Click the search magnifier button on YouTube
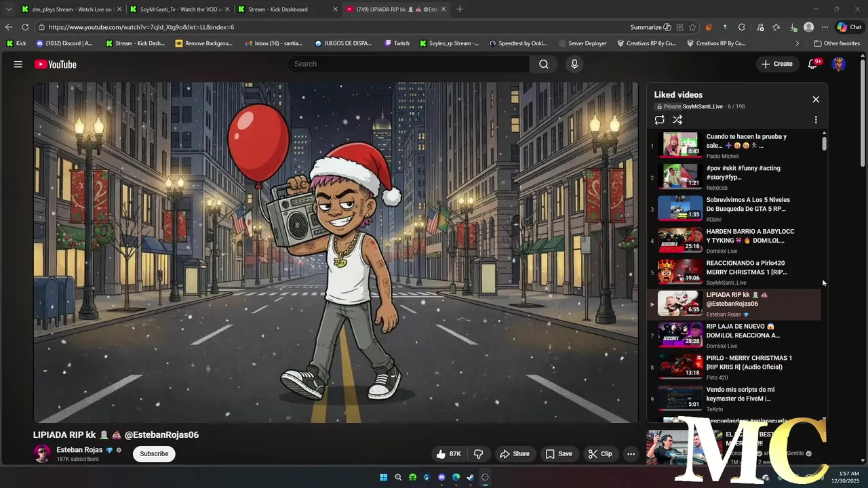The height and width of the screenshot is (488, 868). click(x=544, y=64)
